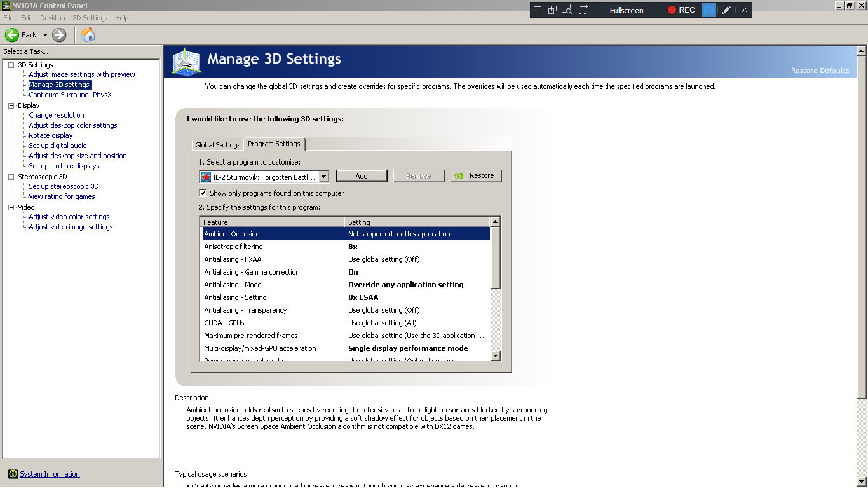Open Set up digital audio
Image resolution: width=868 pixels, height=488 pixels.
pyautogui.click(x=58, y=146)
